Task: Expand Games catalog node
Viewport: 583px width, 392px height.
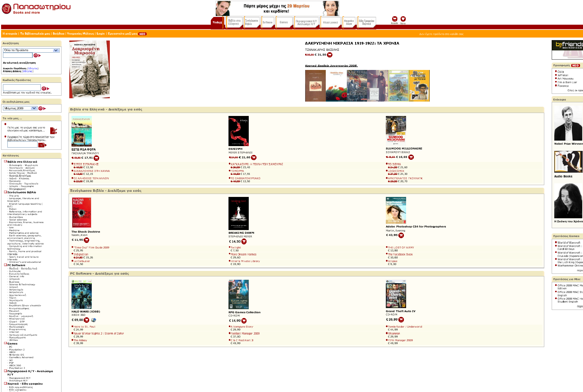Action: pyautogui.click(x=6, y=343)
